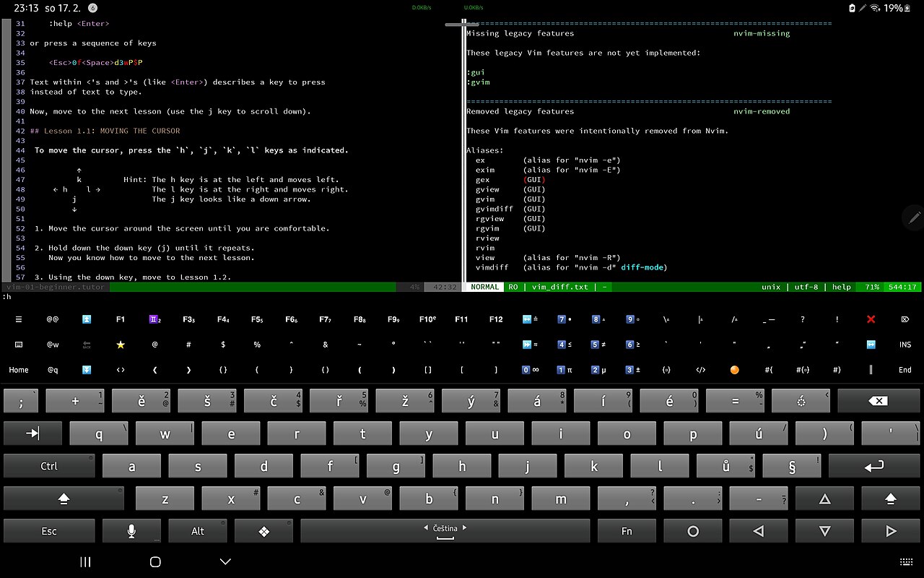Viewport: 924px width, 578px height.
Task: Tap the F1 function key
Action: [x=121, y=319]
